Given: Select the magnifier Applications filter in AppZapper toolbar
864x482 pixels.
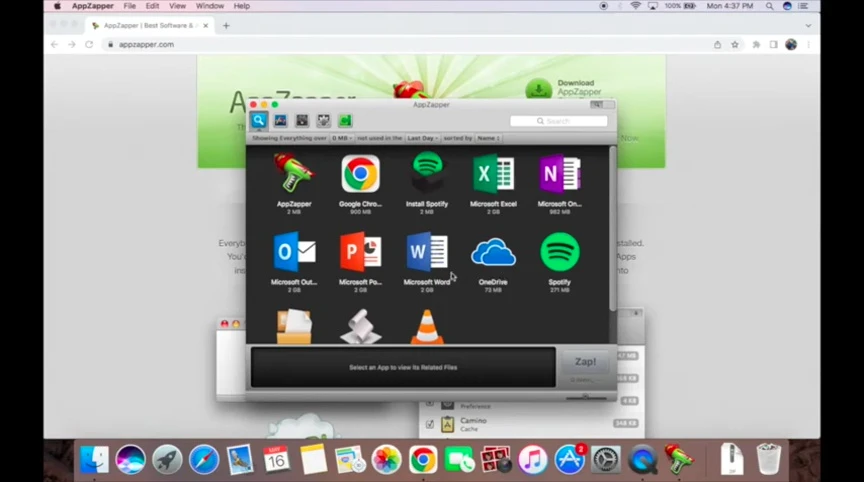Looking at the screenshot, I should point(258,121).
